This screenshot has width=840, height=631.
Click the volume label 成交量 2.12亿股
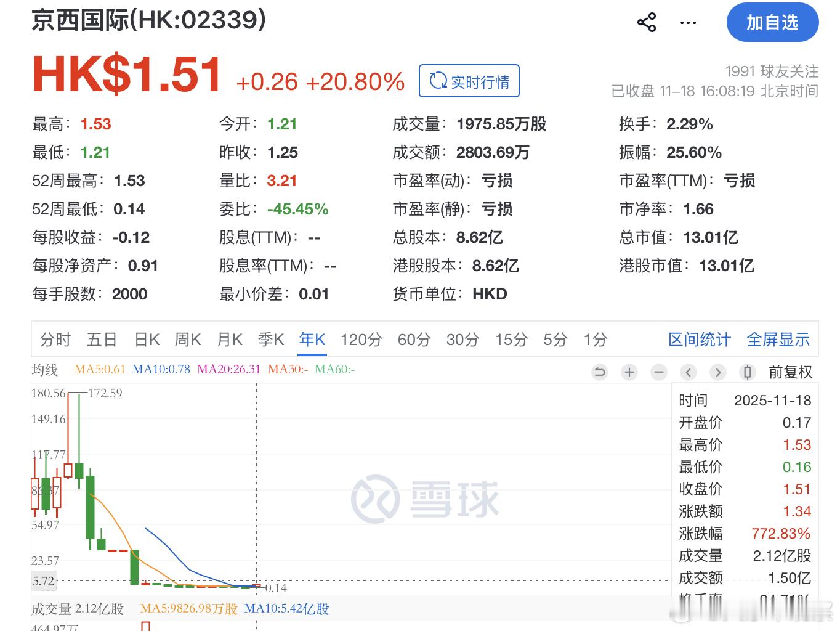pos(78,609)
